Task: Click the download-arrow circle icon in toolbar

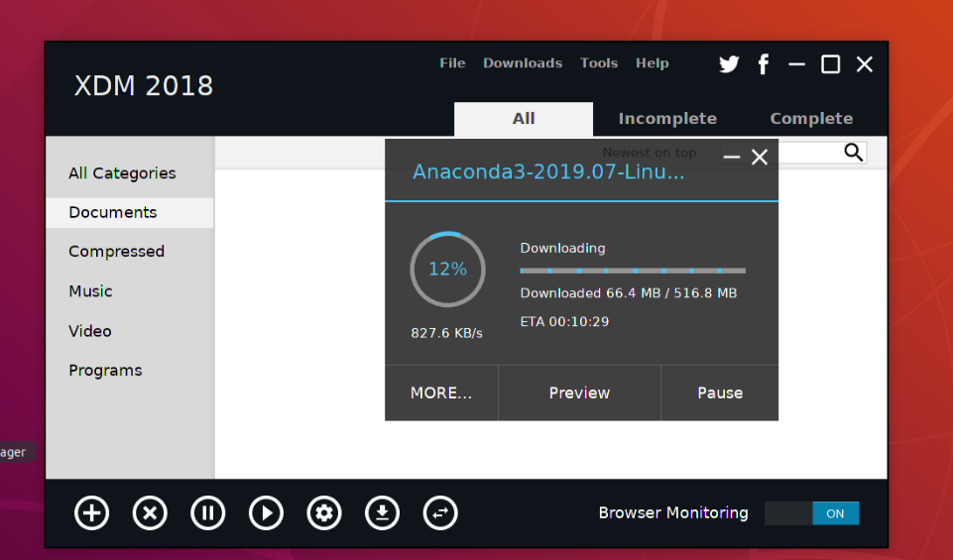Action: tap(382, 513)
